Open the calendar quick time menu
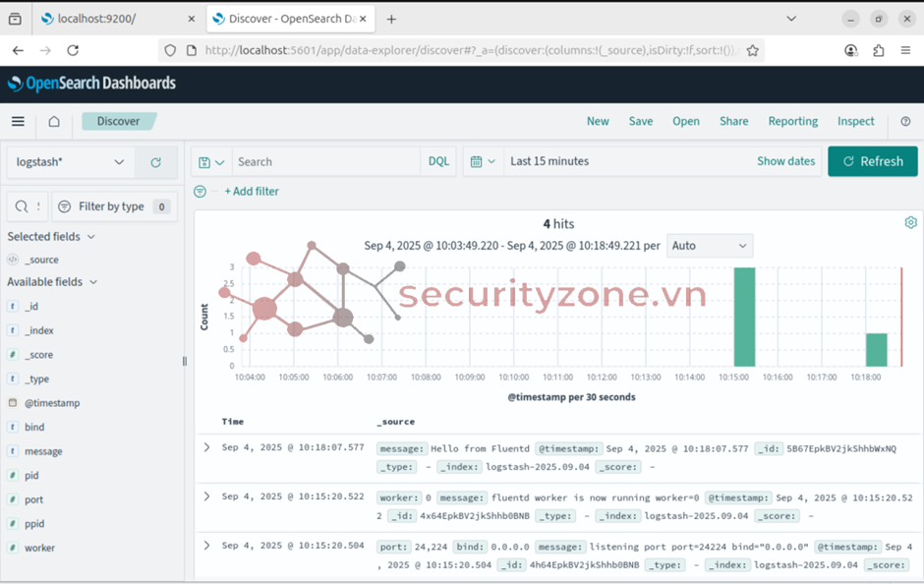Image resolution: width=924 pixels, height=584 pixels. 483,161
